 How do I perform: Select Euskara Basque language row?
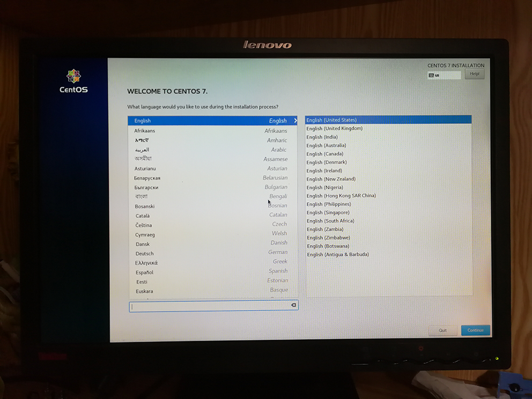coord(212,291)
